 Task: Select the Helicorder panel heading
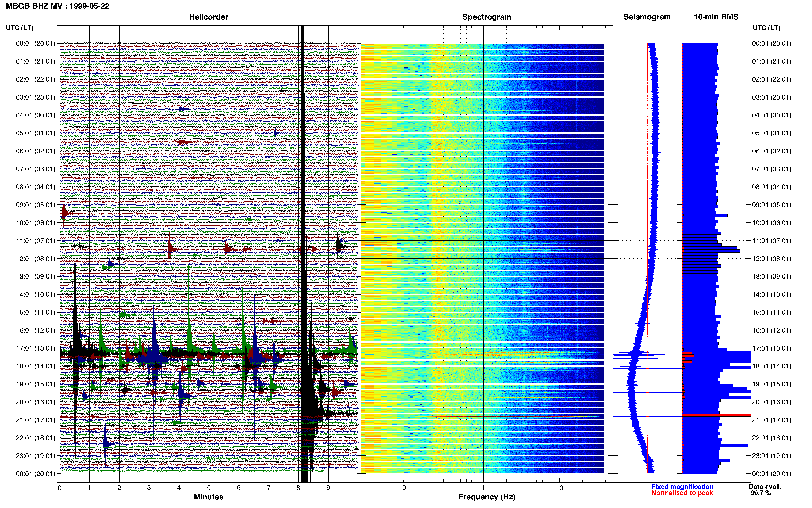(x=209, y=17)
